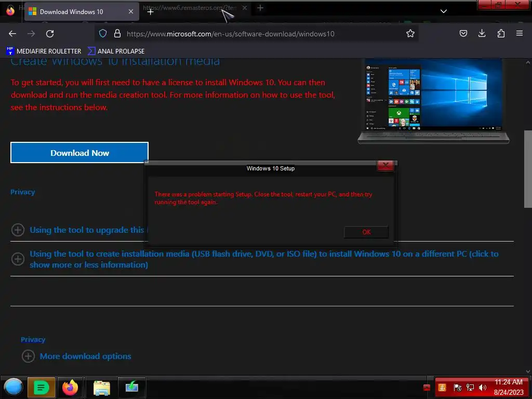The height and width of the screenshot is (399, 532).
Task: Open the green notes app on taskbar
Action: (41, 387)
